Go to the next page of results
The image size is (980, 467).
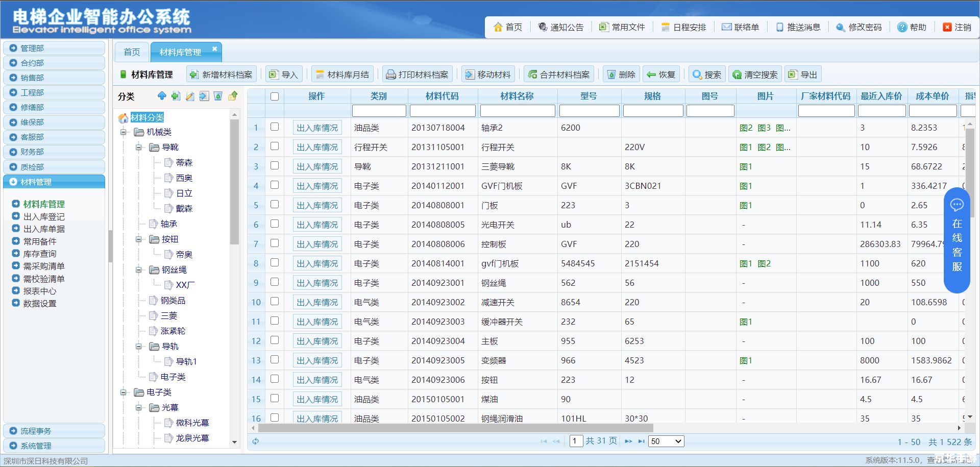pyautogui.click(x=628, y=441)
